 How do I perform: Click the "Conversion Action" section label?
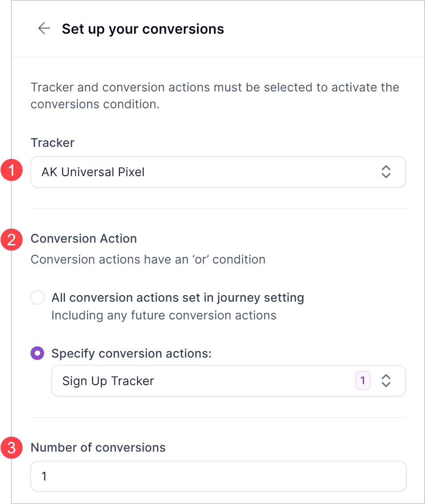pos(83,239)
